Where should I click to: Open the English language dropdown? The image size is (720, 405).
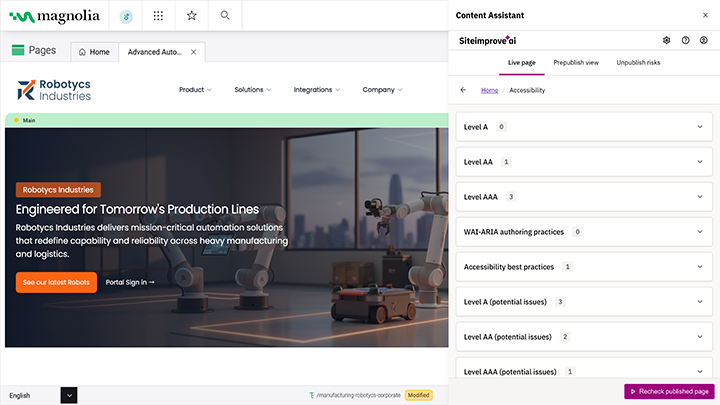pos(69,395)
